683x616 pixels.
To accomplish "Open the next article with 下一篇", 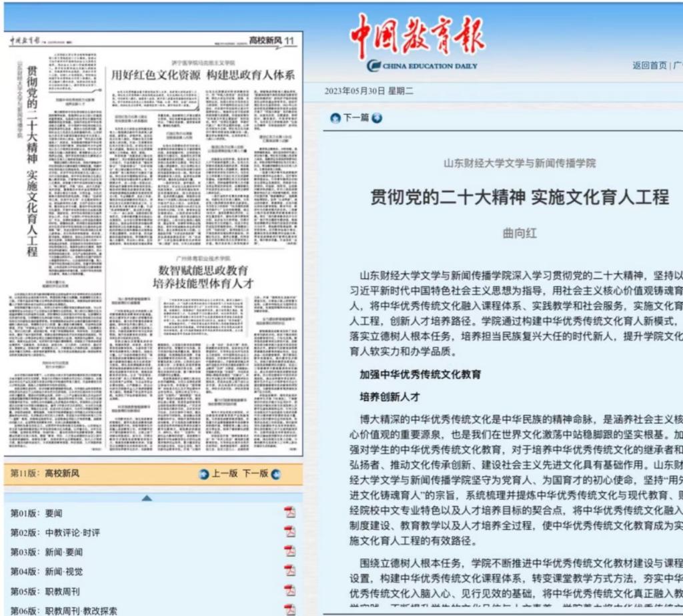I will pyautogui.click(x=356, y=118).
